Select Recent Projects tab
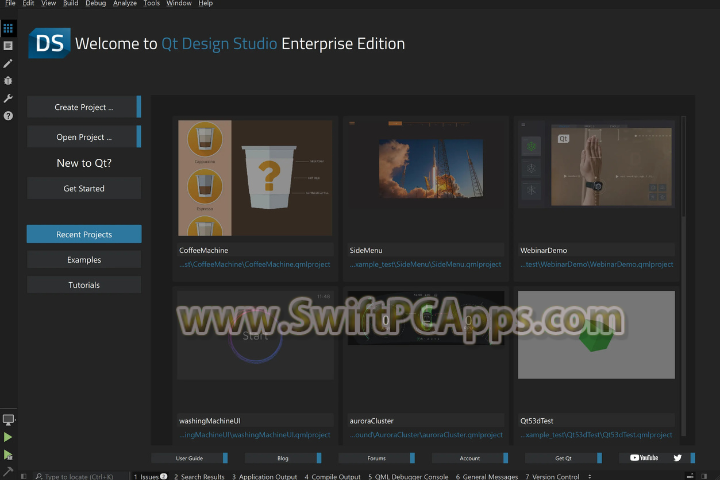Image resolution: width=720 pixels, height=480 pixels. [x=84, y=234]
